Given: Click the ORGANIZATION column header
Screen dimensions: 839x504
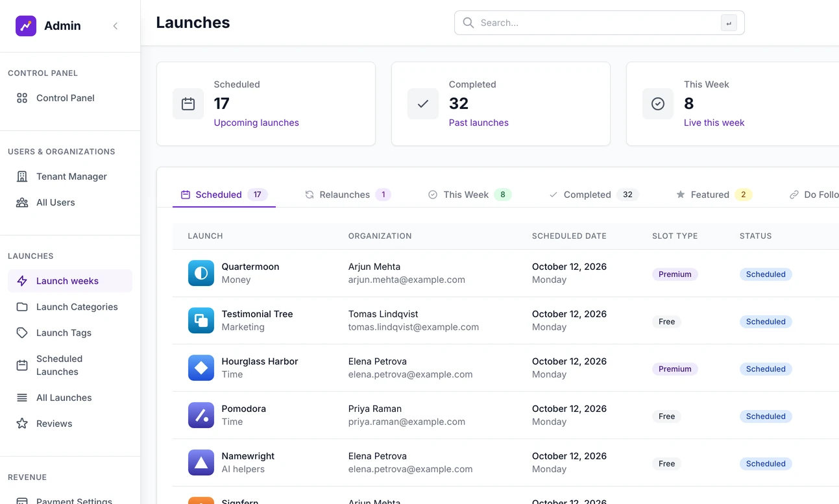Looking at the screenshot, I should [x=380, y=236].
